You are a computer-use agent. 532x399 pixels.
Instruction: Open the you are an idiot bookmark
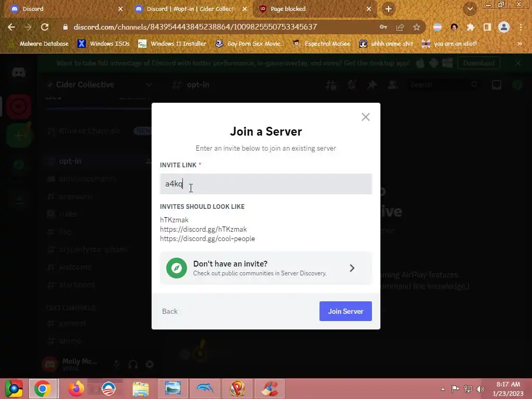tap(449, 44)
